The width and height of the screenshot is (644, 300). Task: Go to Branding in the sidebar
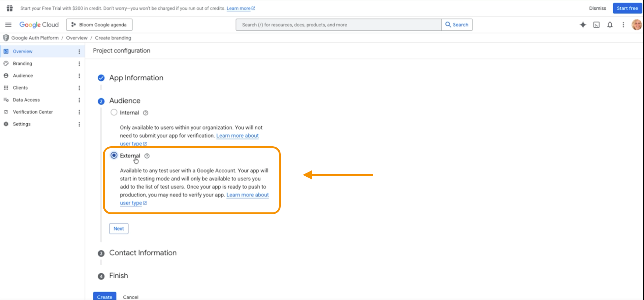(22, 63)
